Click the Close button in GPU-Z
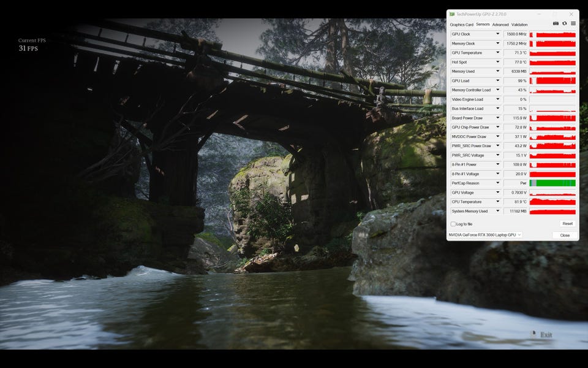This screenshot has width=588, height=368. pos(565,235)
